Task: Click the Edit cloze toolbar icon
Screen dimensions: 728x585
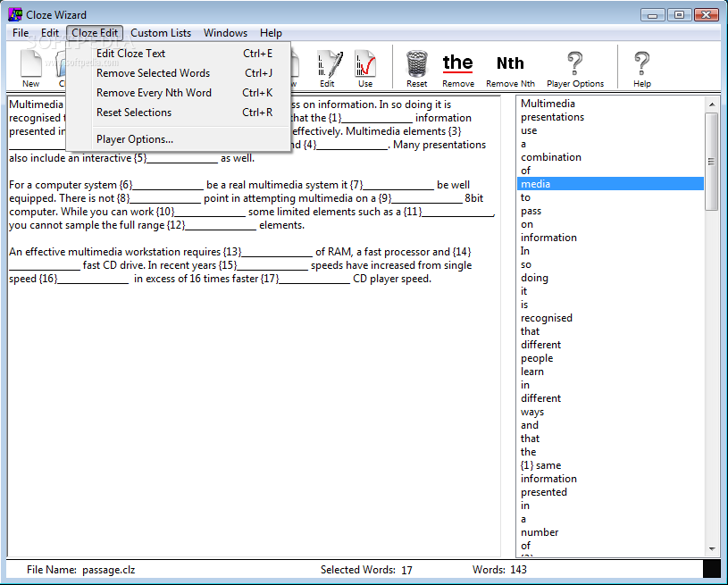Action: 329,68
